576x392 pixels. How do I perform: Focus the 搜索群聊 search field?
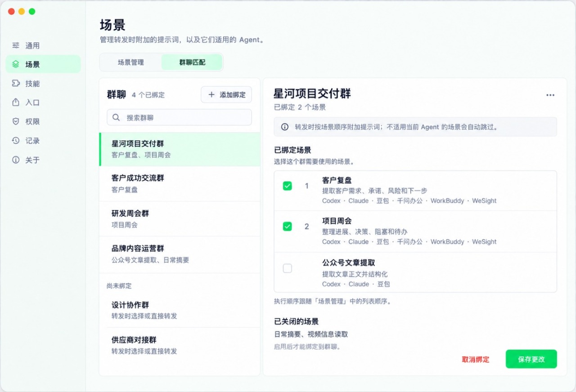point(179,117)
